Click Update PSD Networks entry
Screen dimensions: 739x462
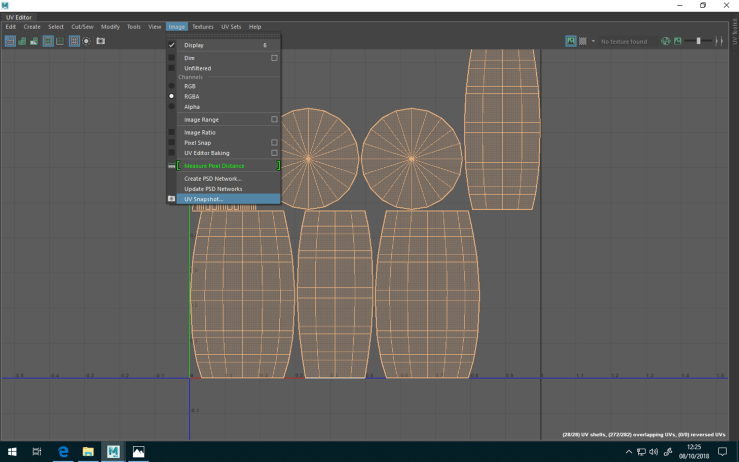[213, 188]
